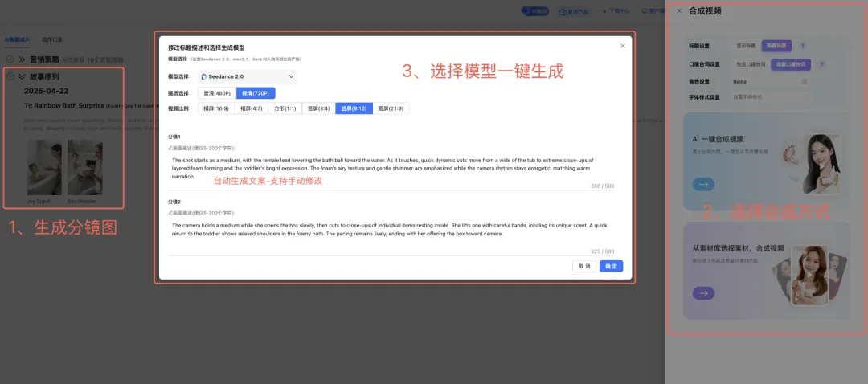Click the arrow button on AI 一键合成视频 card
This screenshot has height=384, width=868.
703,184
